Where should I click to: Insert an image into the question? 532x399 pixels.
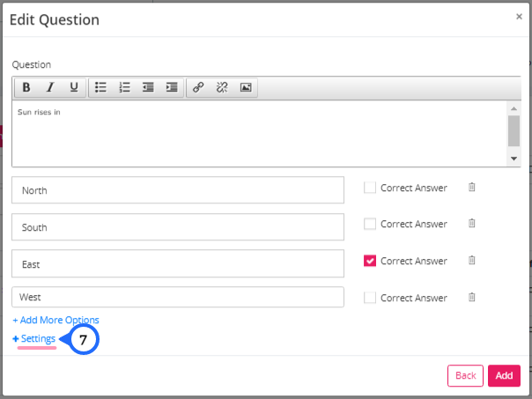(246, 87)
